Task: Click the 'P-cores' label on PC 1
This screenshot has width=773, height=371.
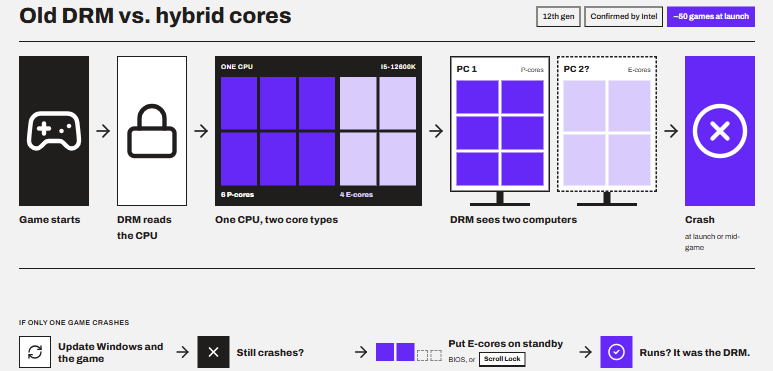Action: (x=532, y=70)
